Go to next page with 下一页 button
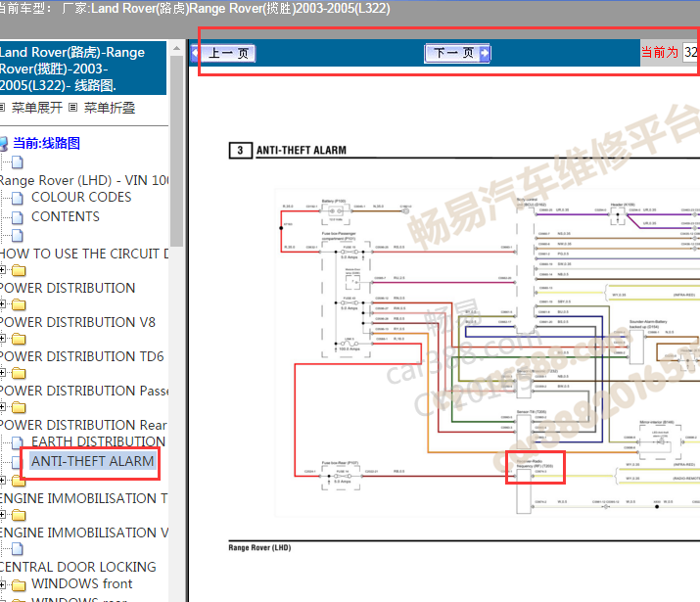This screenshot has height=602, width=700. (457, 54)
